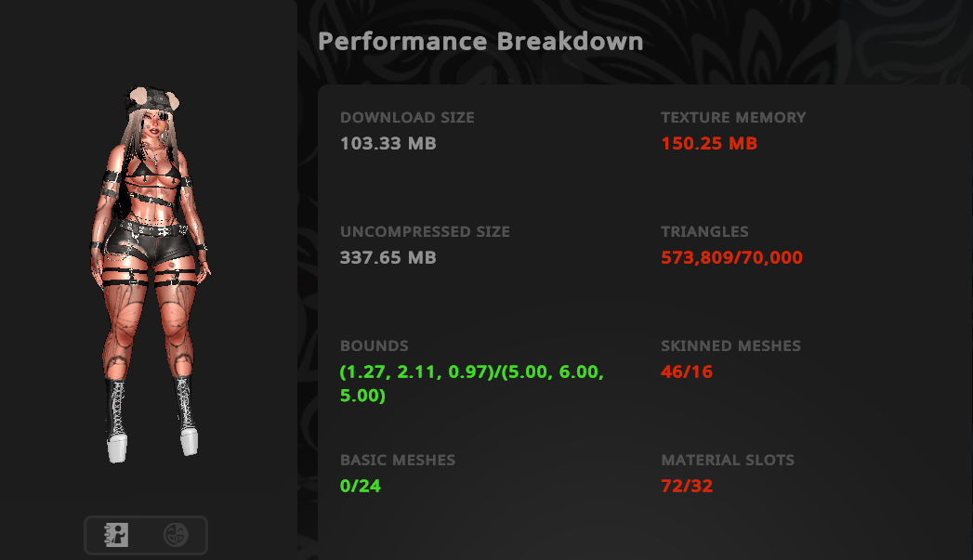This screenshot has height=560, width=973.
Task: Select the green 0/24 value
Action: [361, 486]
